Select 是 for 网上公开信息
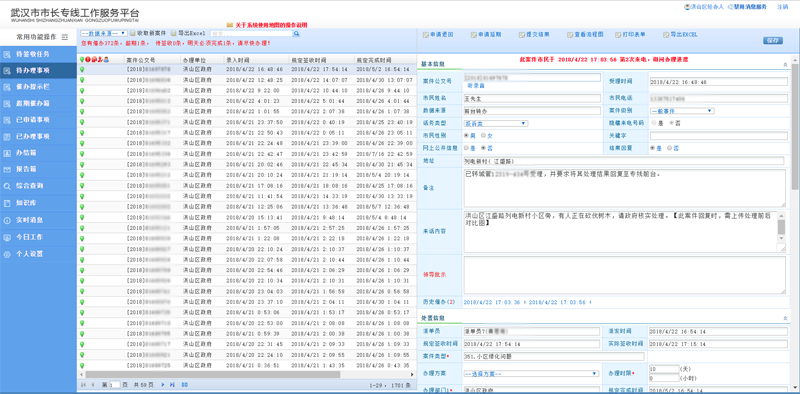The image size is (800, 394). point(466,147)
